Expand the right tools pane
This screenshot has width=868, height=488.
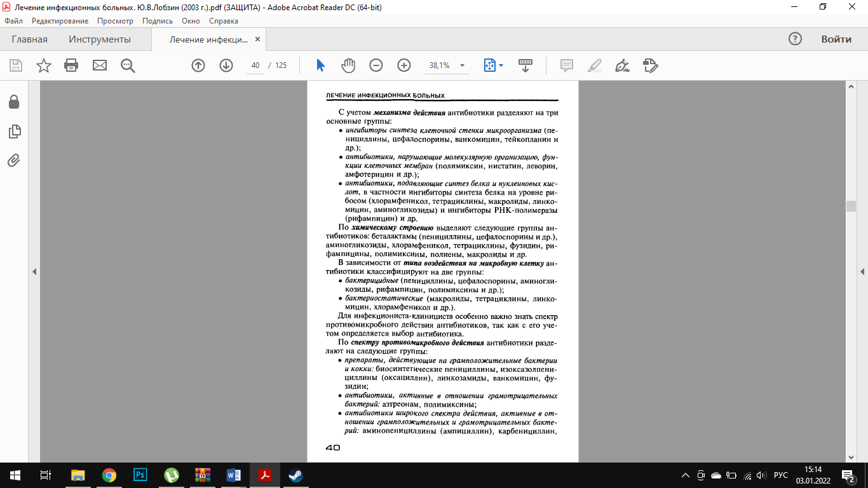tap(862, 271)
